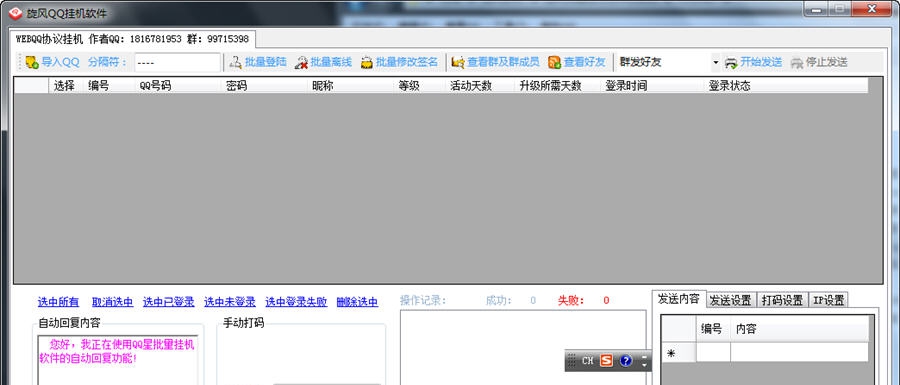
Task: Switch to the 发送内容 tab
Action: pyautogui.click(x=678, y=299)
